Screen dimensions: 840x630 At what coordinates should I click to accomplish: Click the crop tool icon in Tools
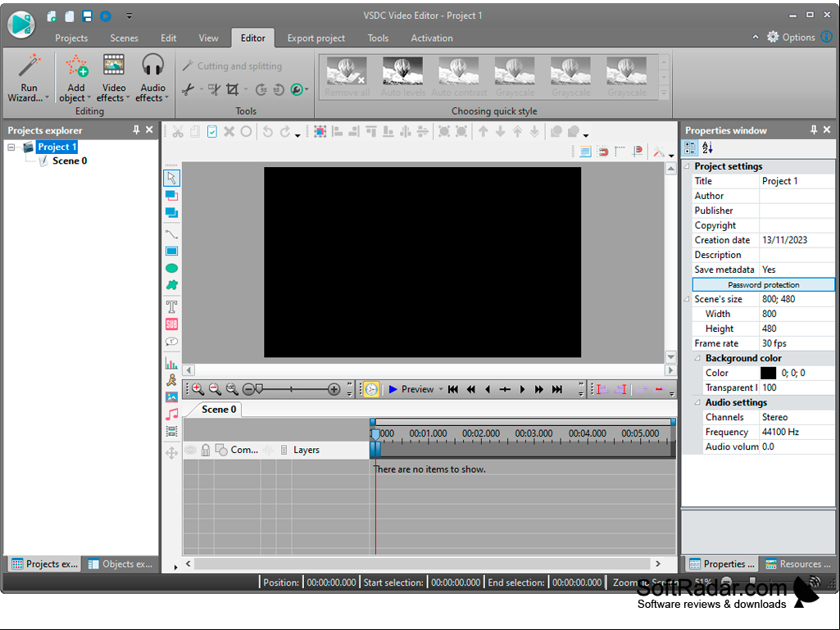[232, 89]
